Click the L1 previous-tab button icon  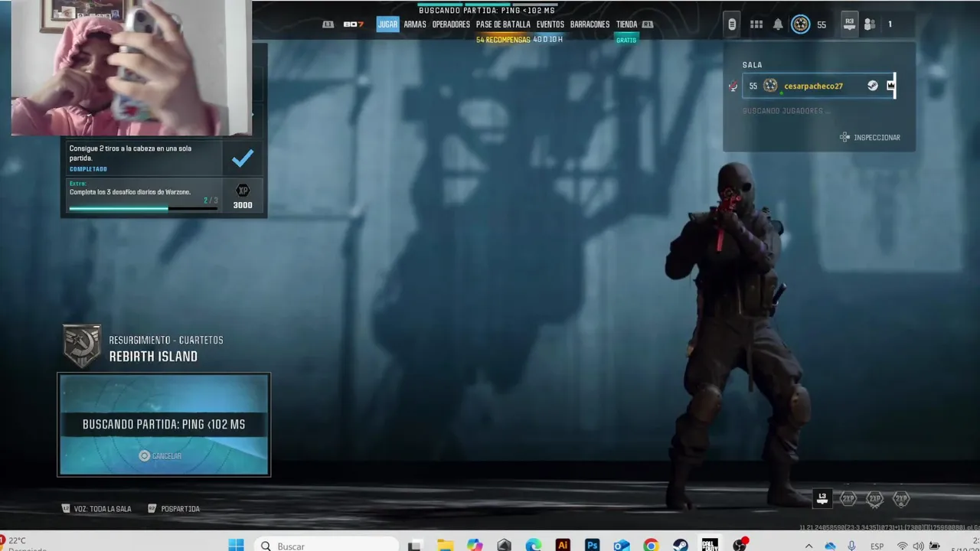(x=328, y=24)
